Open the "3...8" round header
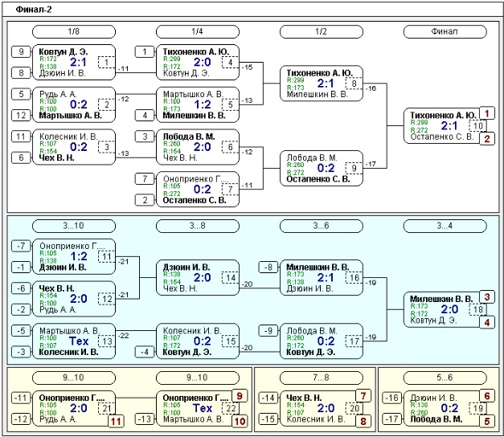The height and width of the screenshot is (437, 504). coord(198,226)
